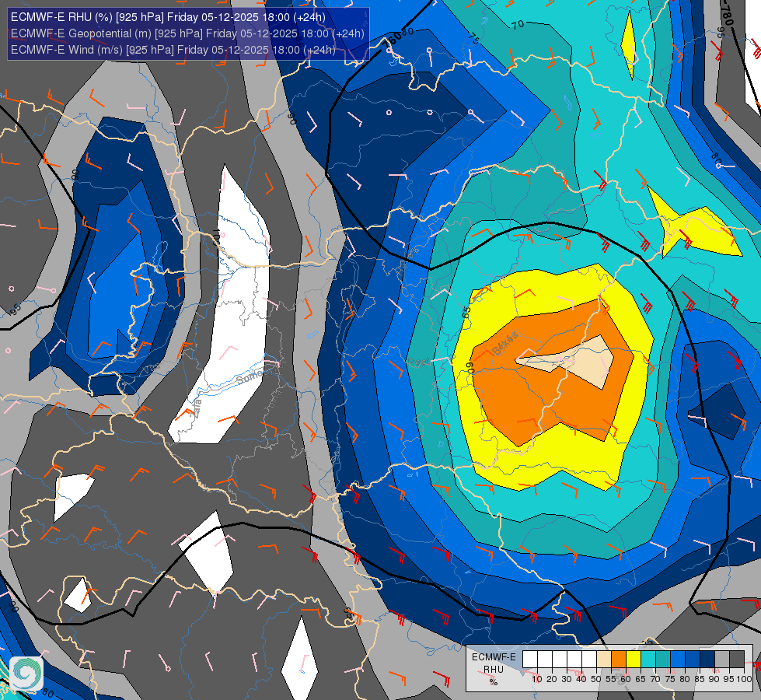Click the '%' unit symbol in the legend
Screen dimensions: 761x700
coord(494,682)
